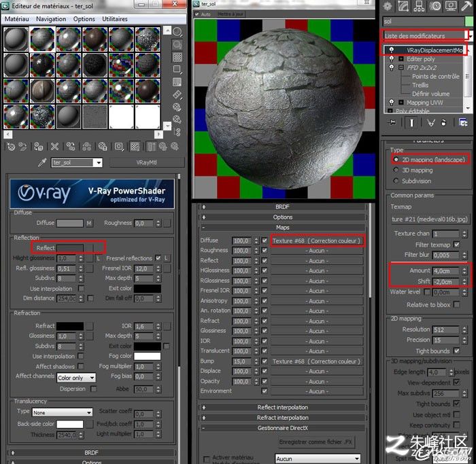Toggle Tight bounds checkbox under 2D mapping

pyautogui.click(x=456, y=351)
